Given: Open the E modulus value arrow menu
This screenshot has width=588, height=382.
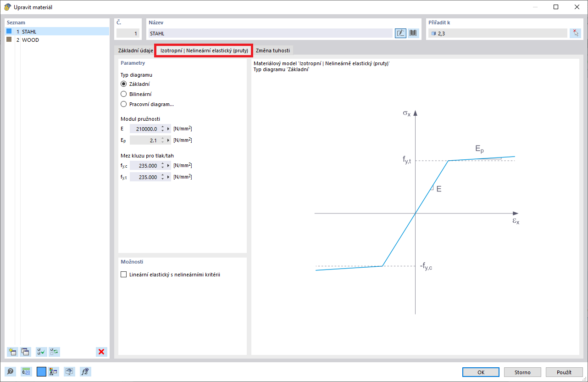Looking at the screenshot, I should tap(168, 129).
